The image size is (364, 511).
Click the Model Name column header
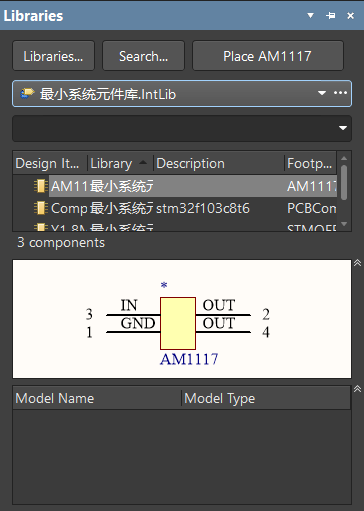(x=97, y=398)
